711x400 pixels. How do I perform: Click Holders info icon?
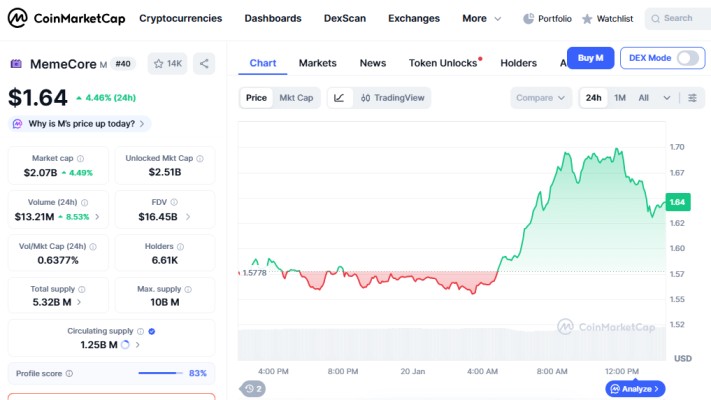180,246
